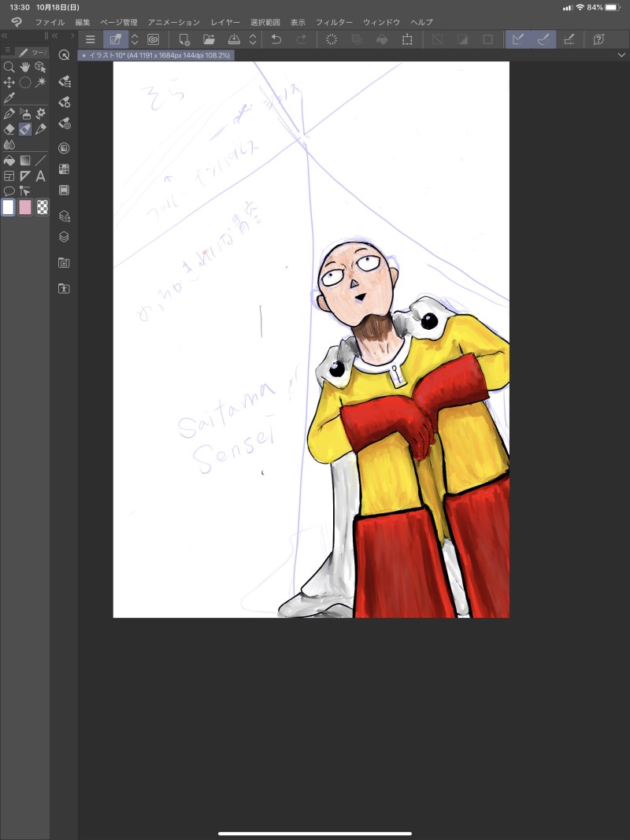This screenshot has width=630, height=840.
Task: Select the Figure line tool
Action: click(41, 160)
